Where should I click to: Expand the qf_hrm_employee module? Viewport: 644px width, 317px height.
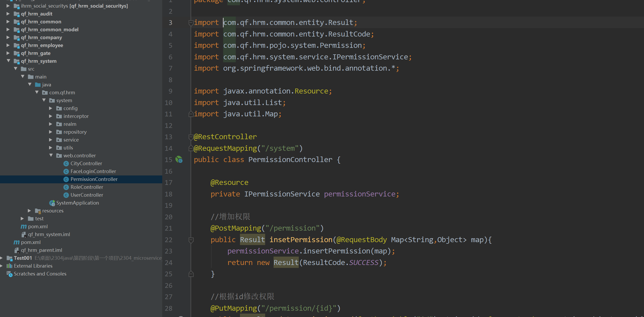click(x=8, y=45)
